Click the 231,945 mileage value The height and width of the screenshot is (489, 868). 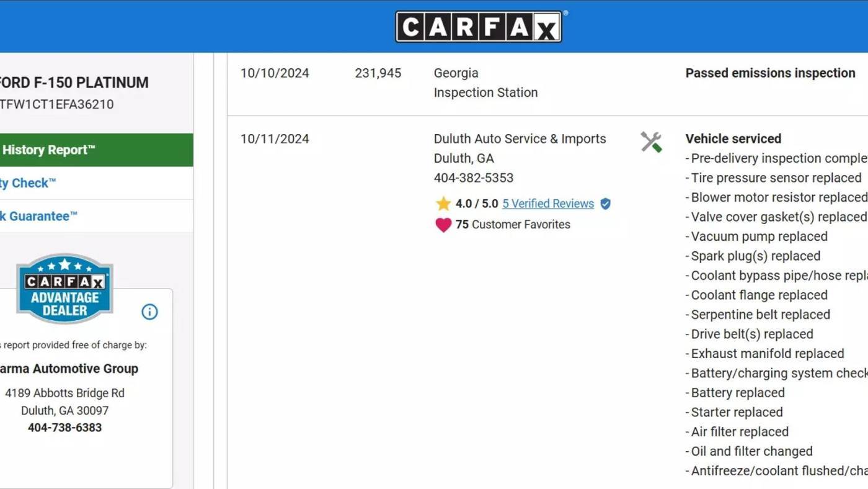pos(378,73)
